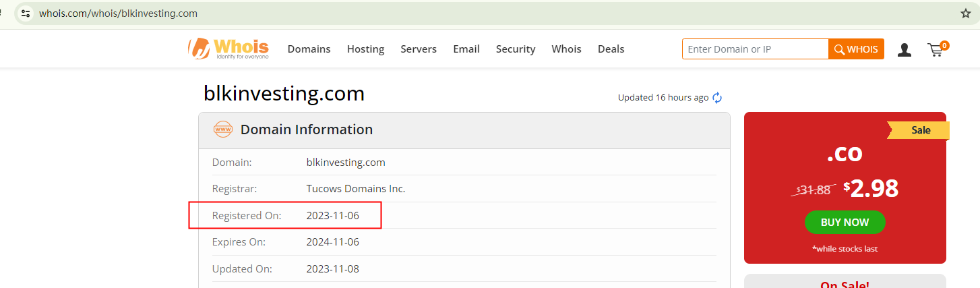
Task: Click the Domain Information www icon
Action: [222, 129]
